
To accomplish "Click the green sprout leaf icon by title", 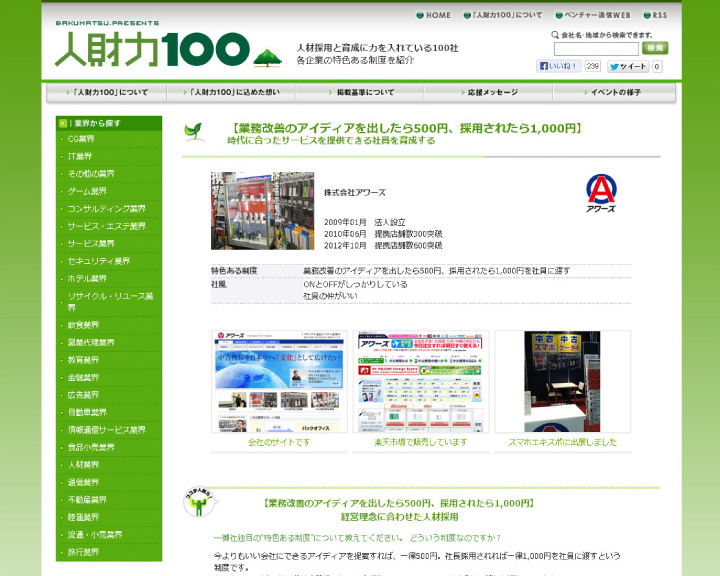I will click(193, 131).
